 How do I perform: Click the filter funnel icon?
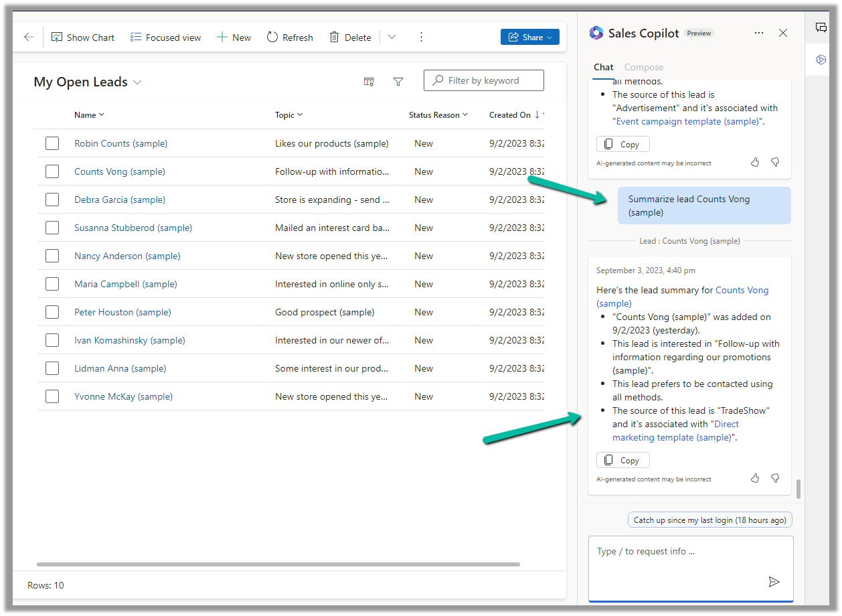point(398,82)
